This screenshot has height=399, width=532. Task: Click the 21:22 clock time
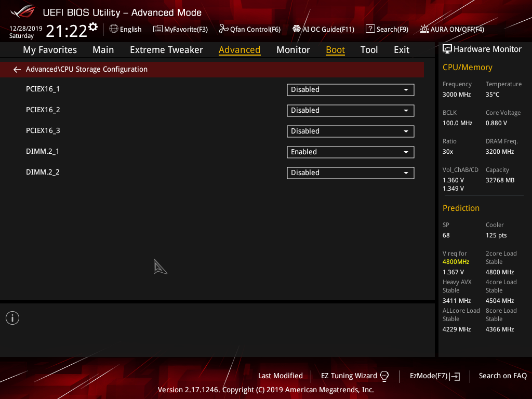point(66,31)
